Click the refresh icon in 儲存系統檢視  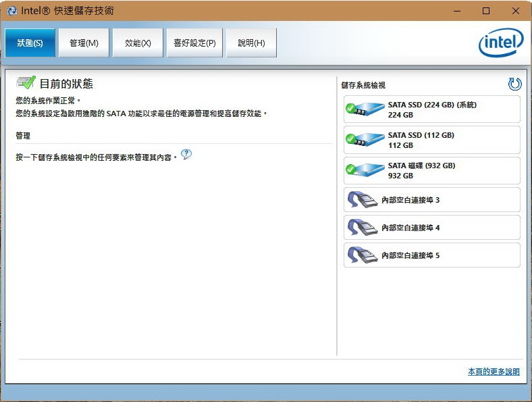(x=514, y=84)
